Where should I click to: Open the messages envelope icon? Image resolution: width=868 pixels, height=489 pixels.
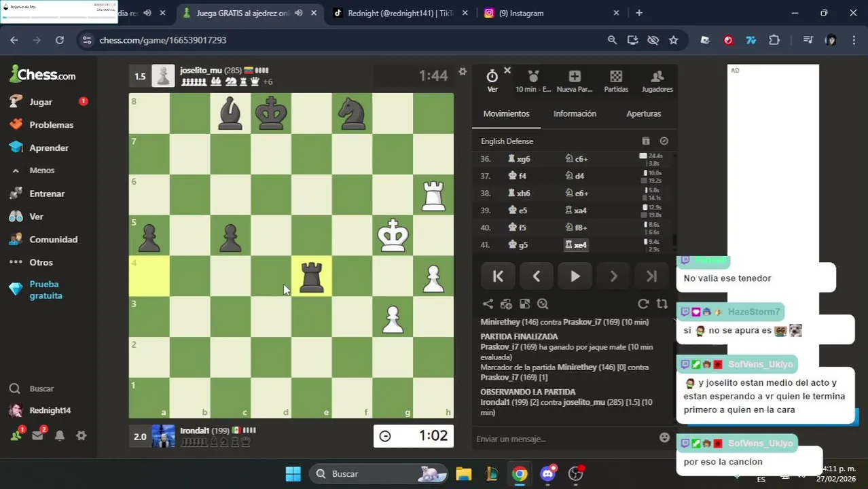(x=38, y=435)
